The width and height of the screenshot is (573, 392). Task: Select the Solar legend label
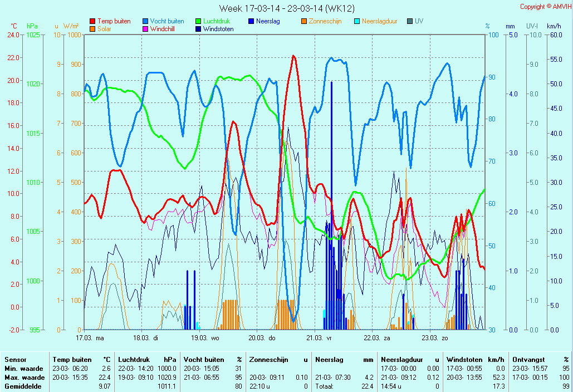[104, 29]
